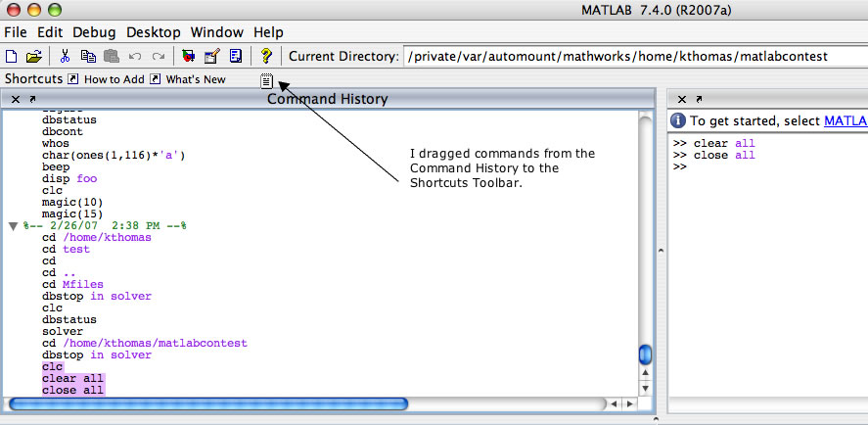The image size is (868, 425).
Task: Click the Cut scissors icon
Action: pos(66,57)
